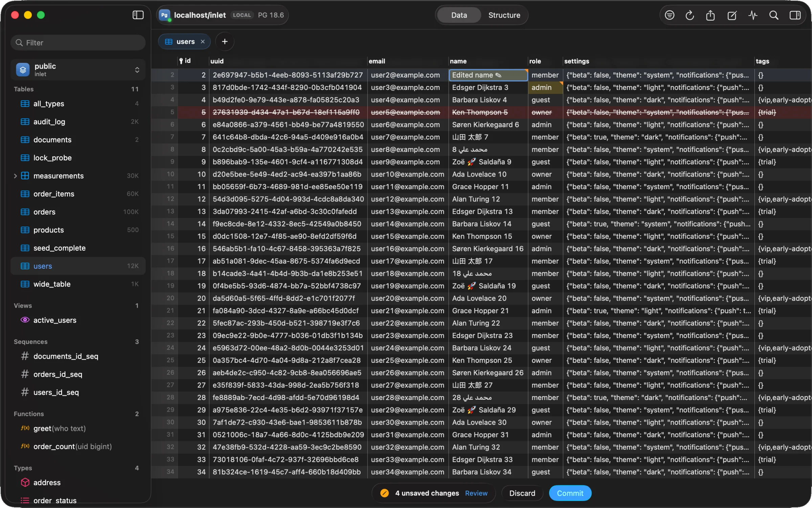Expand the measurements table chevron
This screenshot has height=508, width=812.
tap(15, 176)
